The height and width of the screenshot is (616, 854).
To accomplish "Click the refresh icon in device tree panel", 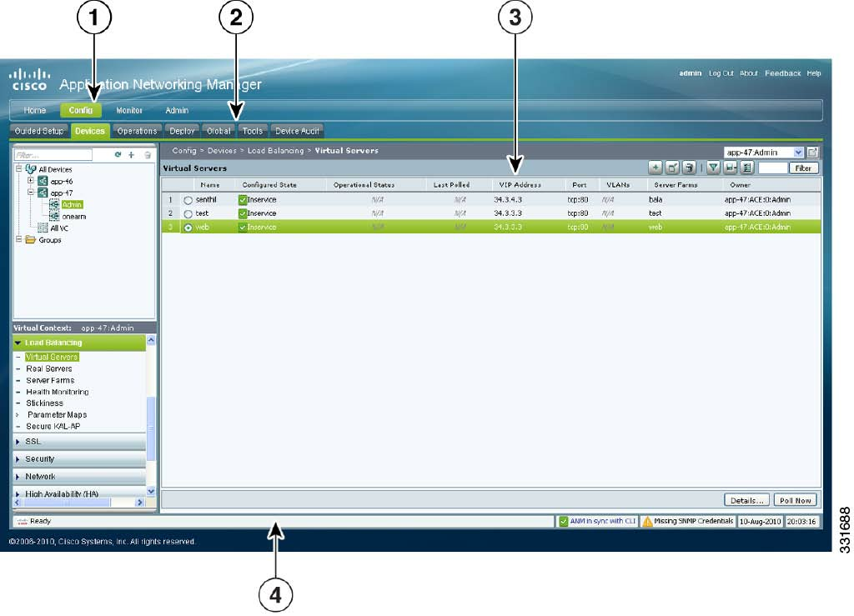I will tap(118, 155).
